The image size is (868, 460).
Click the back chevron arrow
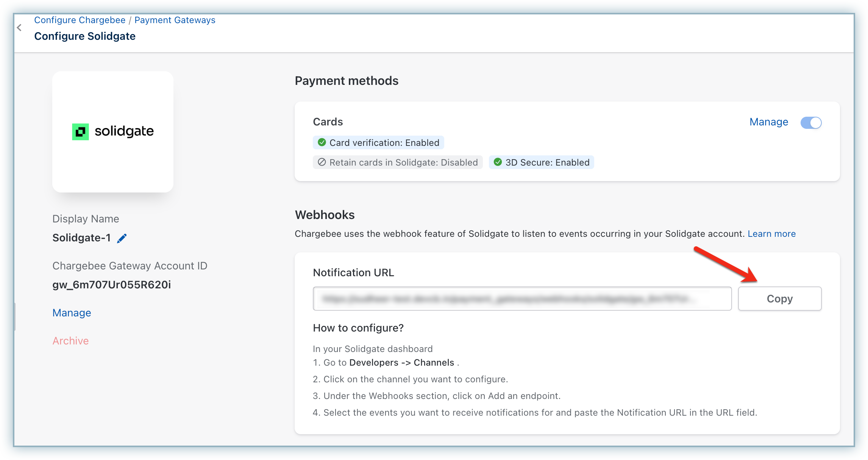point(19,28)
